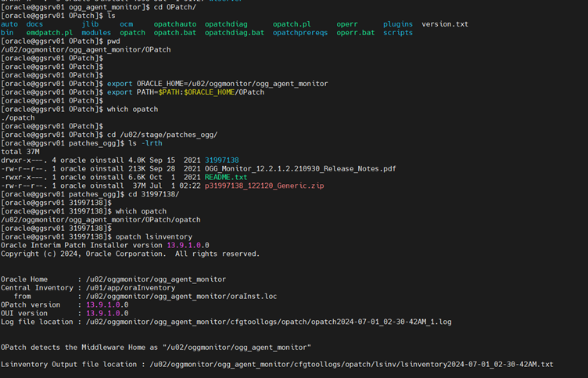Select the version.txt file name
The image size is (588, 378).
[x=445, y=24]
